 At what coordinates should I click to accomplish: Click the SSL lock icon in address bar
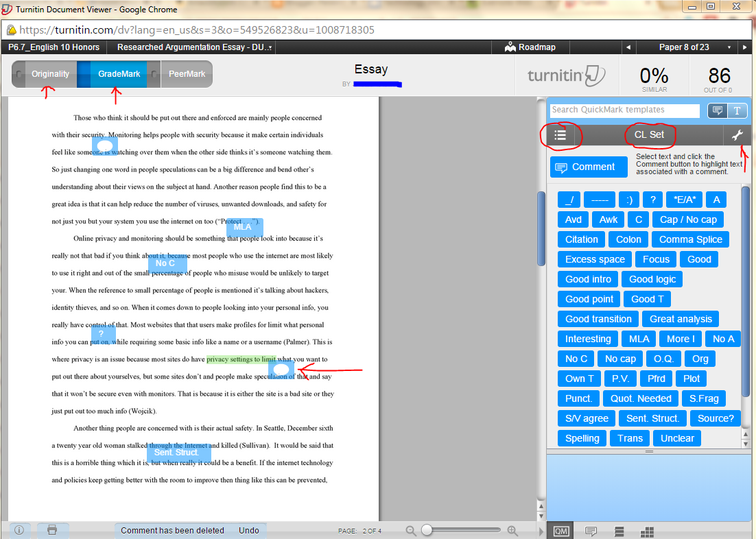[x=12, y=30]
